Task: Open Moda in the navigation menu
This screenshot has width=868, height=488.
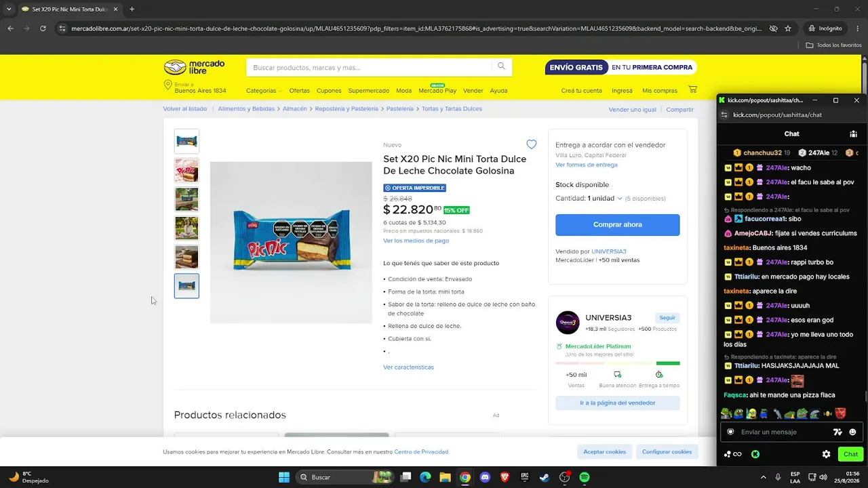Action: coord(403,91)
